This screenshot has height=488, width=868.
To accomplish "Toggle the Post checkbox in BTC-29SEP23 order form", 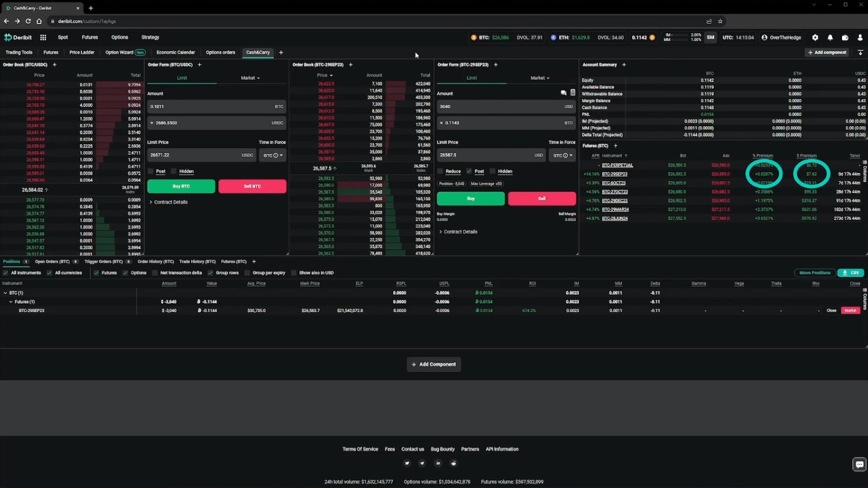I will click(469, 171).
